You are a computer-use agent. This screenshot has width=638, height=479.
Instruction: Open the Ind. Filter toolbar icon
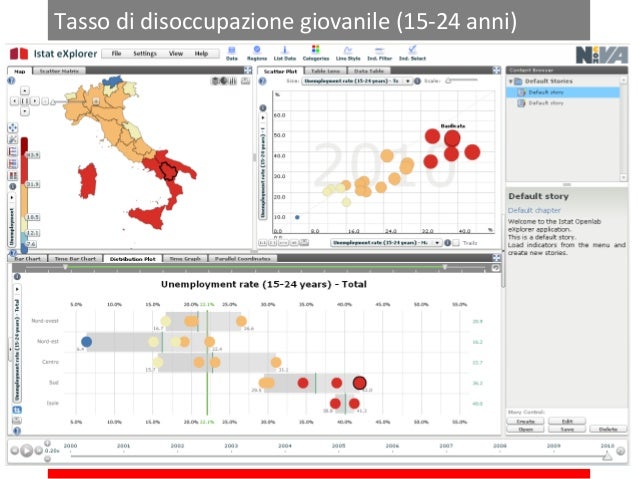pyautogui.click(x=379, y=53)
